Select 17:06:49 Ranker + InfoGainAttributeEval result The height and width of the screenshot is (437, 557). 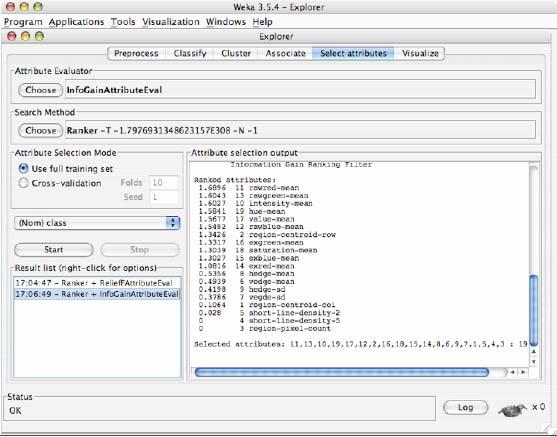pos(97,294)
